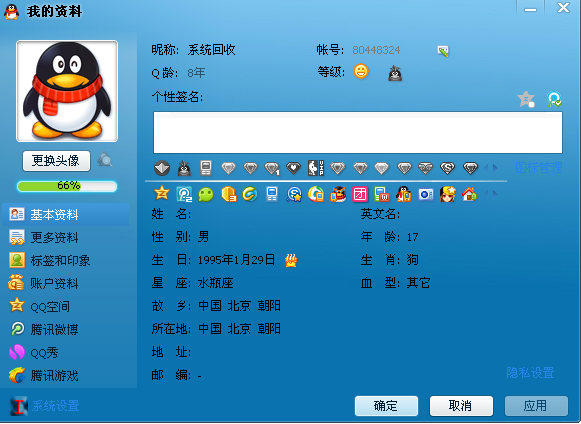Open the 隐私设置 link
Image resolution: width=581 pixels, height=424 pixels.
point(530,372)
